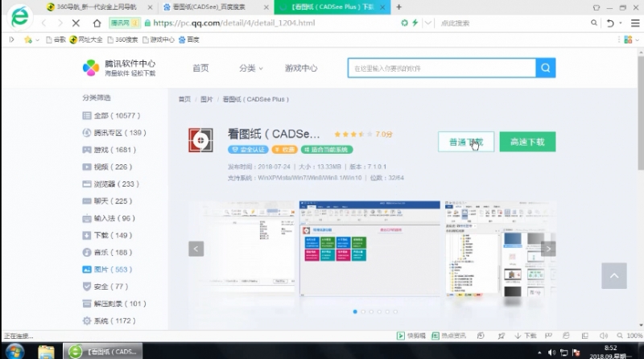Expand the favorites star dropdown arrow
This screenshot has width=644, height=359.
[x=37, y=39]
